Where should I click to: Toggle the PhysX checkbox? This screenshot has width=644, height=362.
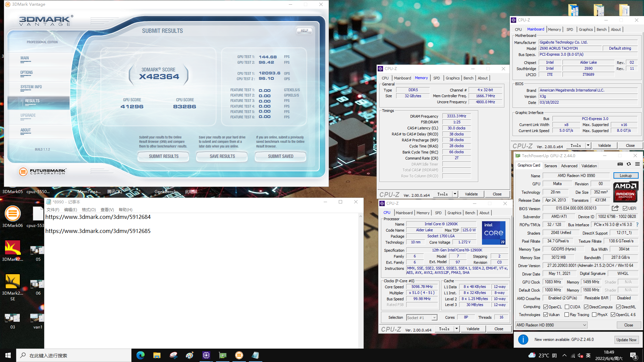tap(594, 315)
